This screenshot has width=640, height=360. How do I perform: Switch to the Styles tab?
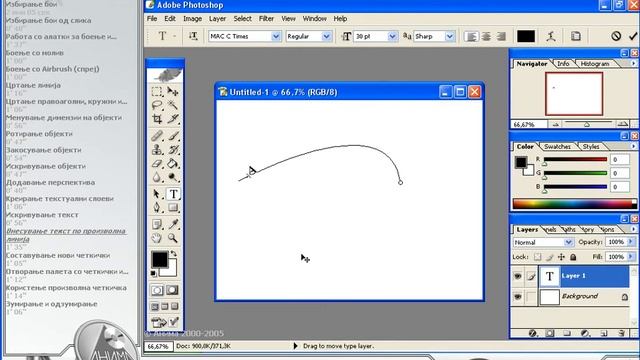[x=591, y=147]
